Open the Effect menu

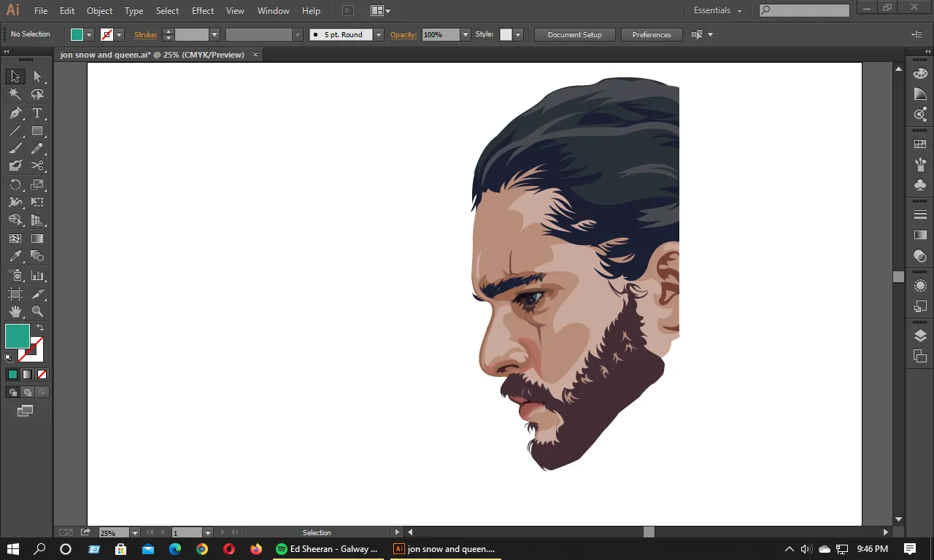(203, 11)
